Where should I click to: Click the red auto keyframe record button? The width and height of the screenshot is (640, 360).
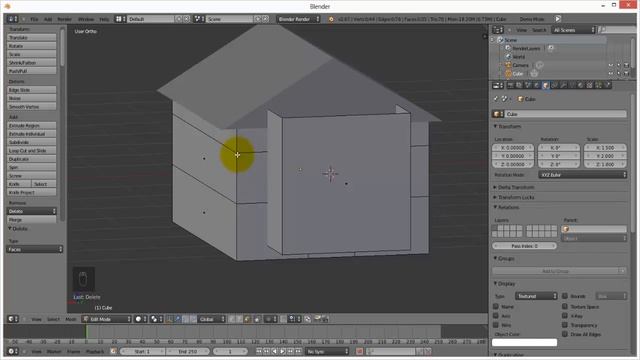[360, 351]
